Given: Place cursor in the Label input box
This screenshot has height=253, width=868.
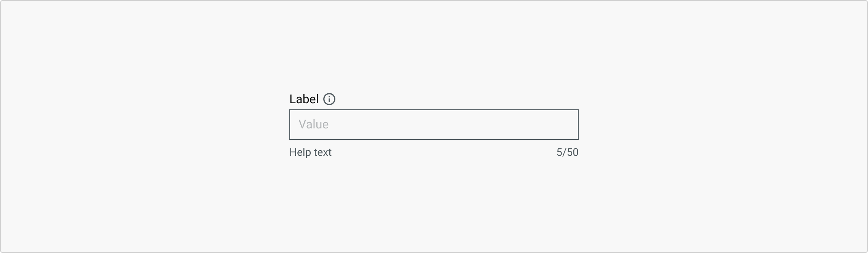Looking at the screenshot, I should pos(434,125).
